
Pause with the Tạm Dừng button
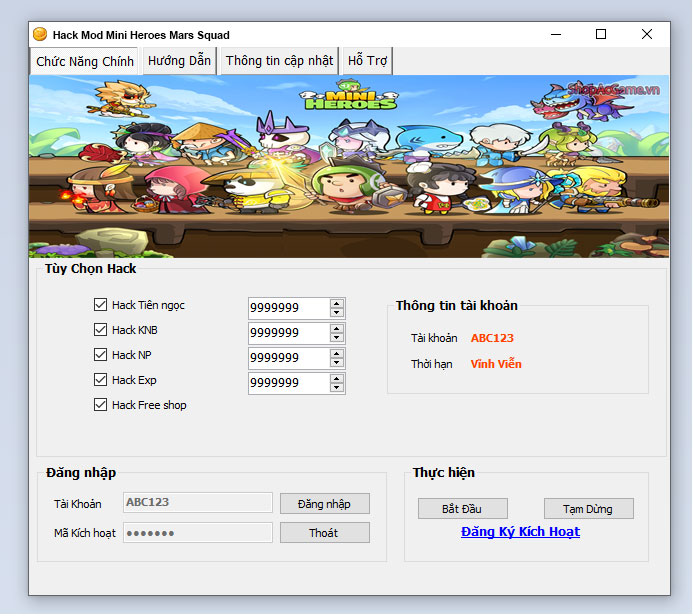tap(588, 509)
